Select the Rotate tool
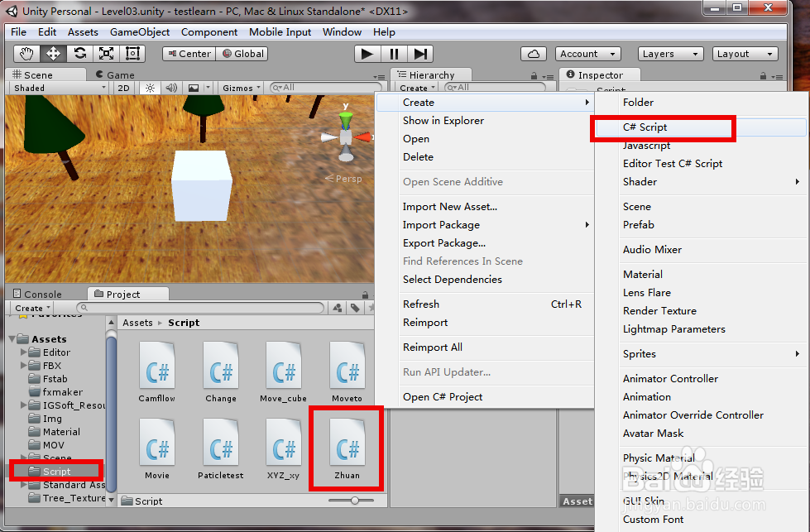This screenshot has height=532, width=810. point(79,54)
